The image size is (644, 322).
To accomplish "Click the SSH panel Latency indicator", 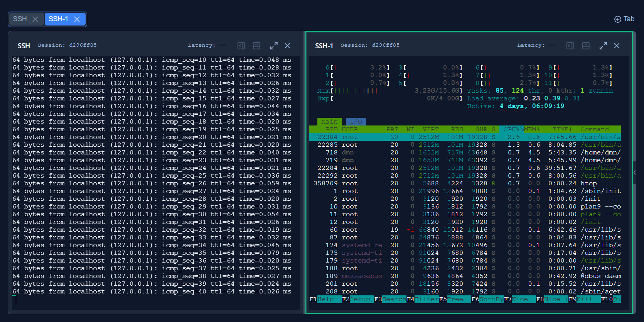I will (x=207, y=45).
